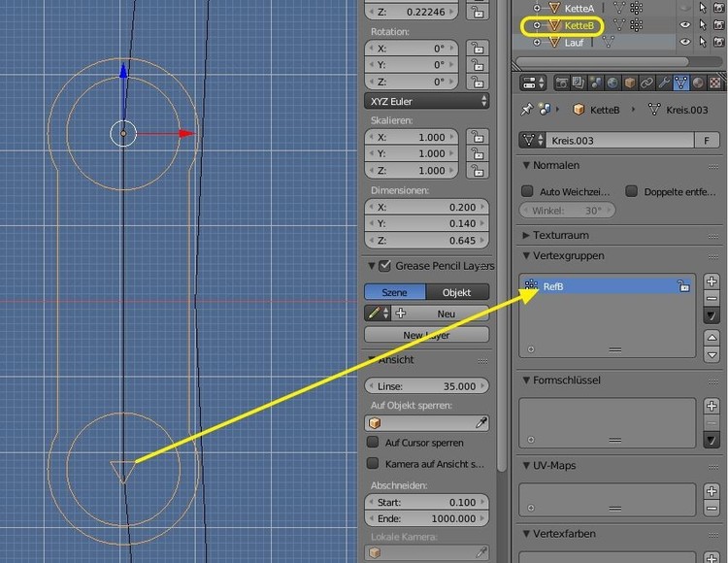
Task: Click the pin icon in properties breadcrumb
Action: 526,110
